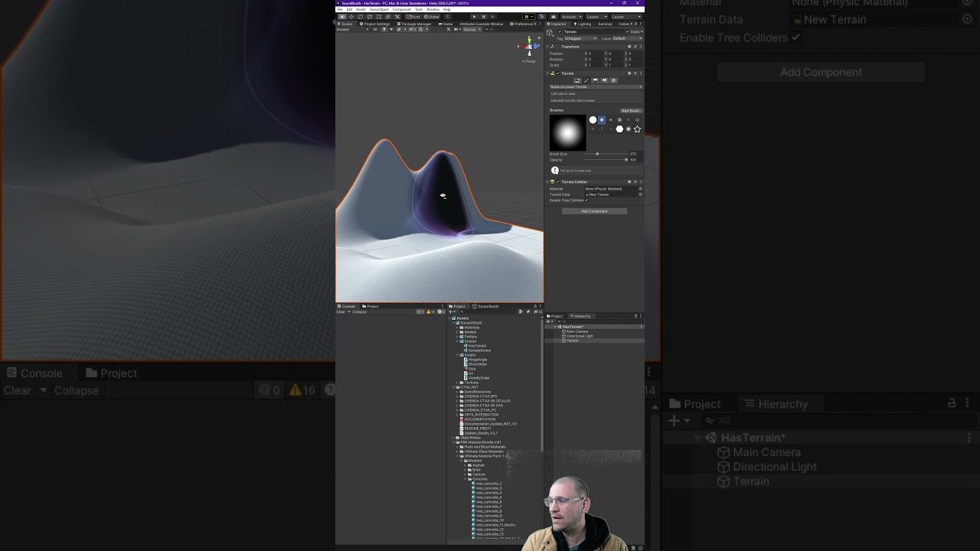Image resolution: width=980 pixels, height=551 pixels.
Task: Open the Material object picker icon
Action: [641, 188]
